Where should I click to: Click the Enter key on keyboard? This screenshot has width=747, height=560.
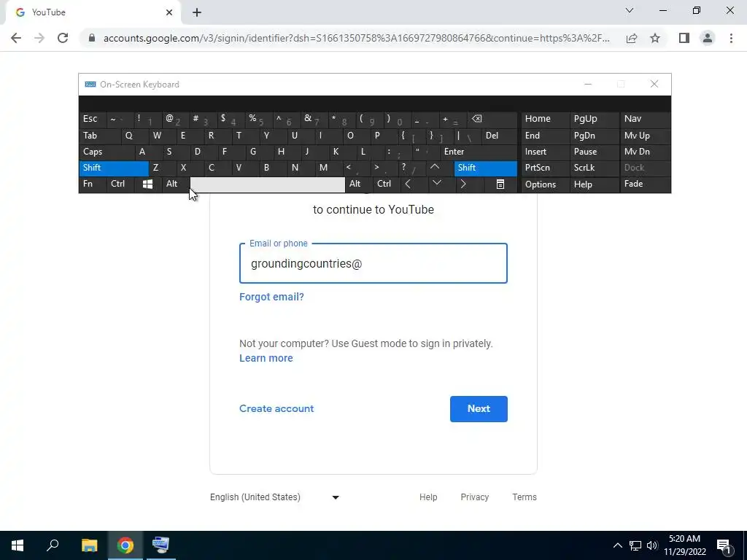pyautogui.click(x=479, y=152)
